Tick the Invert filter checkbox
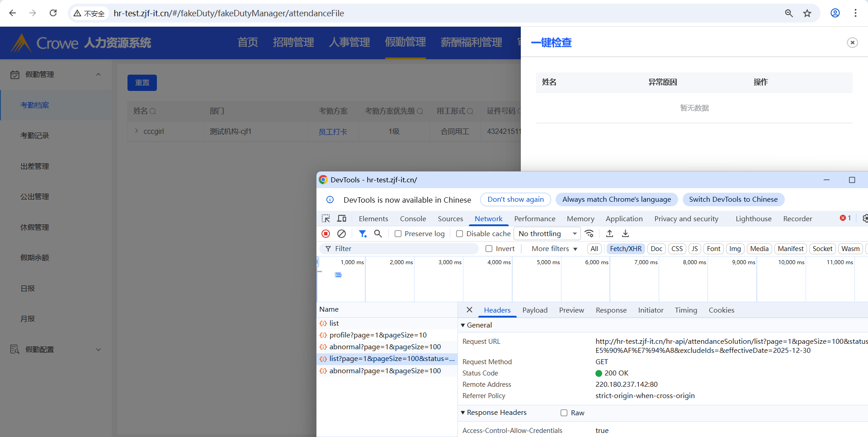The width and height of the screenshot is (868, 437). pyautogui.click(x=489, y=249)
